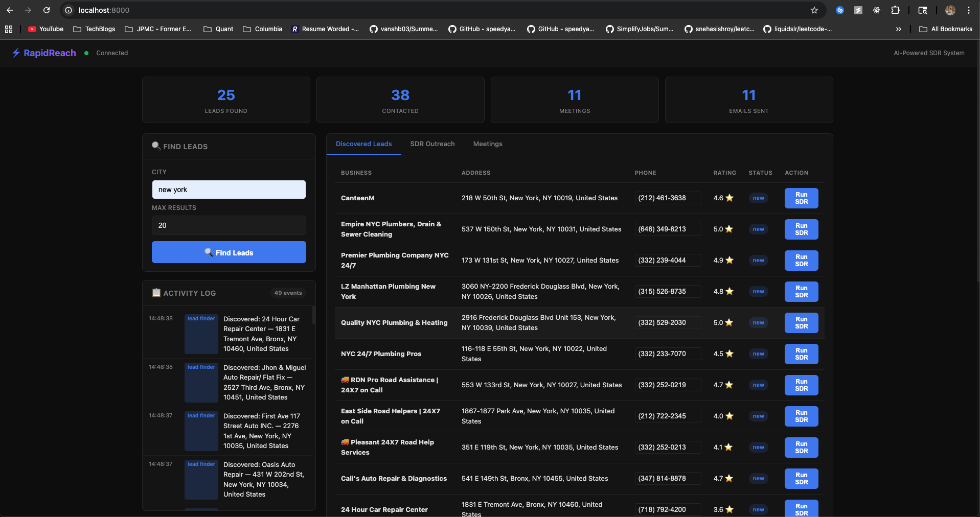Open the browser extensions puzzle icon
Image resolution: width=980 pixels, height=517 pixels.
[x=895, y=10]
